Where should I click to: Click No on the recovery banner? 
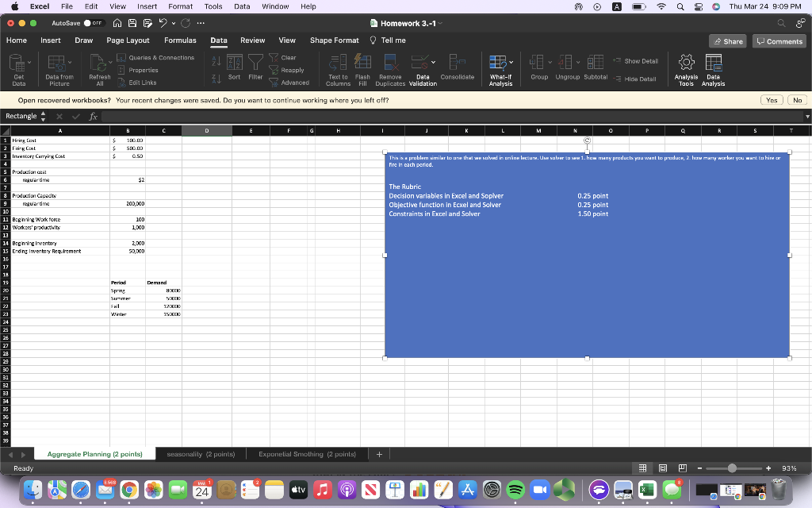pyautogui.click(x=798, y=100)
